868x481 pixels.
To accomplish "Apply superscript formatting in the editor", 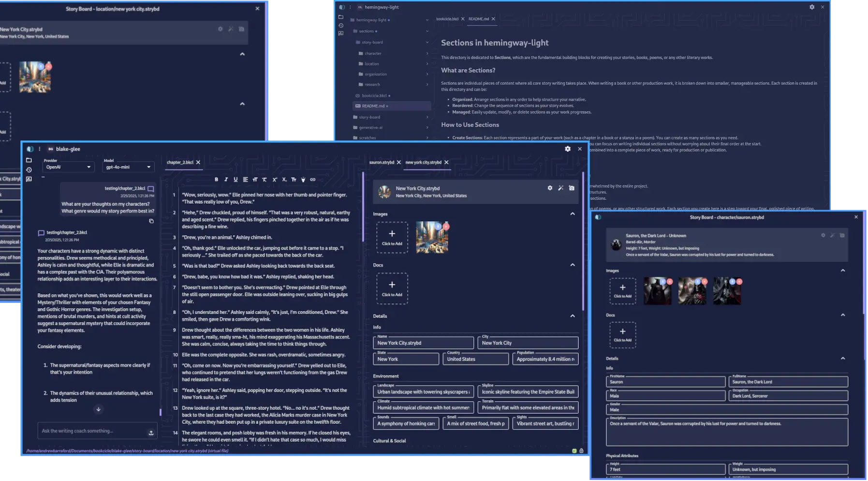I will [x=275, y=180].
